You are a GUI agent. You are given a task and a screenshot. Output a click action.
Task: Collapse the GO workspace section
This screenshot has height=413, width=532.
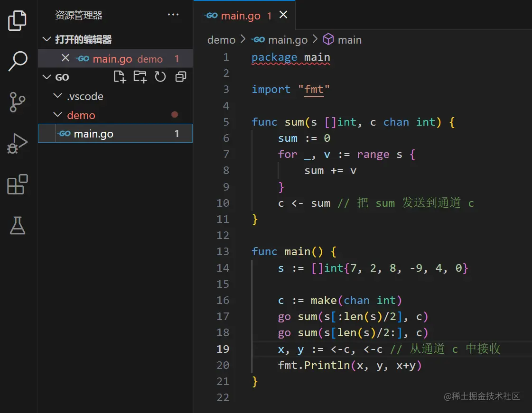(47, 77)
